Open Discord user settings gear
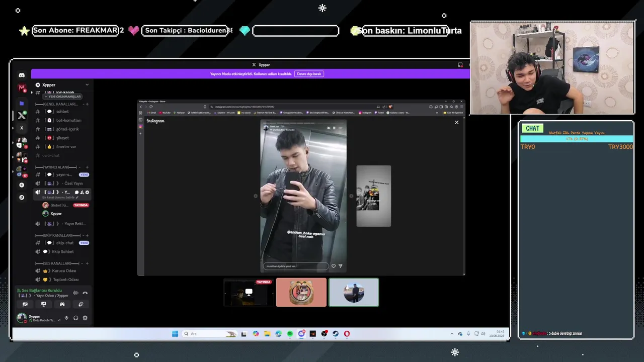644x362 pixels. point(85,318)
